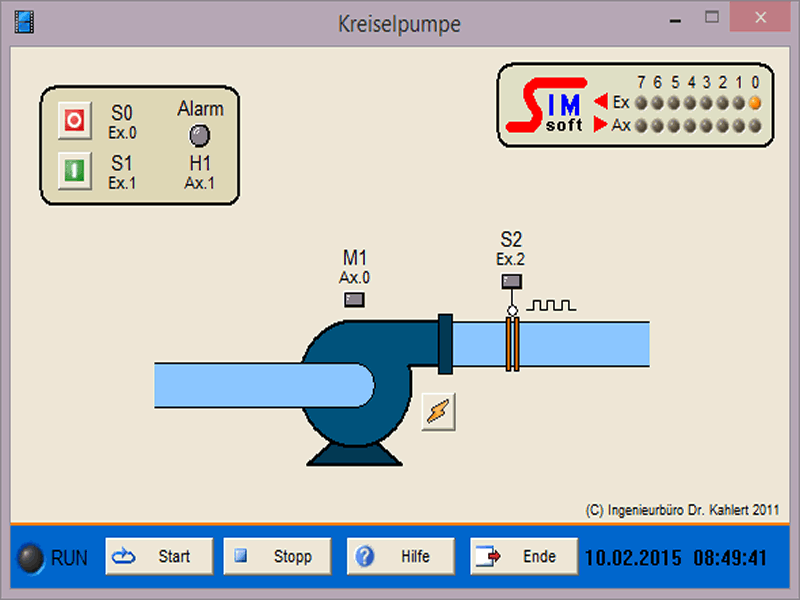Click the M1 motor output indicator box
The height and width of the screenshot is (600, 800).
coord(354,299)
